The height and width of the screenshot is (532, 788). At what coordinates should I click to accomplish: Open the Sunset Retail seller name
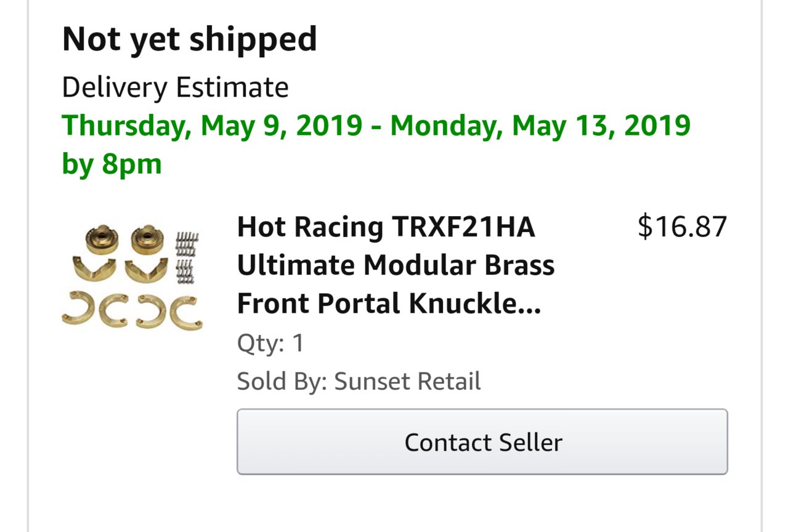pyautogui.click(x=407, y=381)
